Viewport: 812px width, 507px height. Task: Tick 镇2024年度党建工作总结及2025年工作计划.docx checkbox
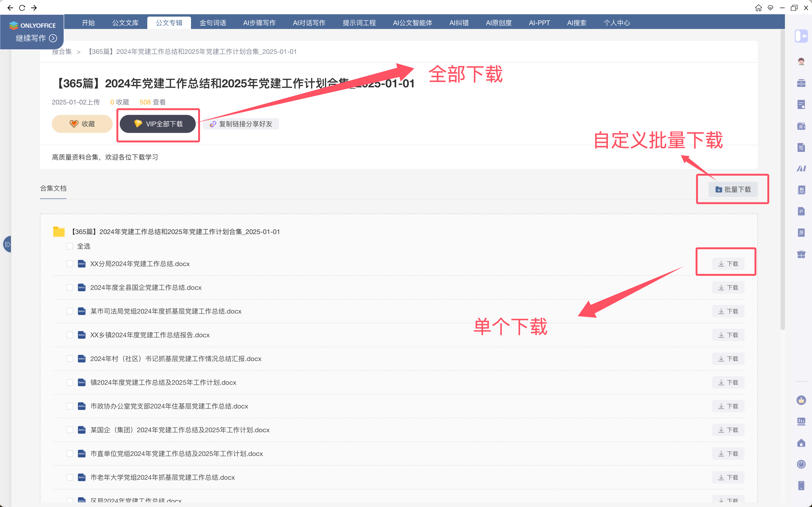click(x=70, y=383)
